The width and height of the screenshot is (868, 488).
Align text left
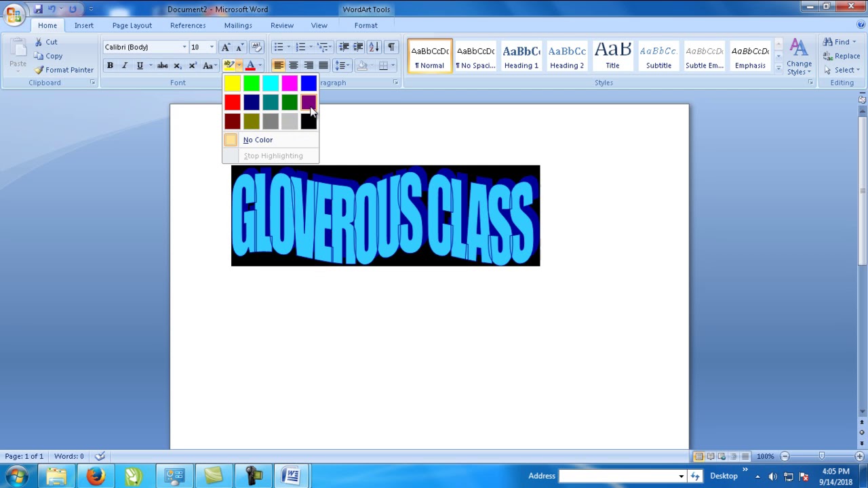[x=279, y=66]
